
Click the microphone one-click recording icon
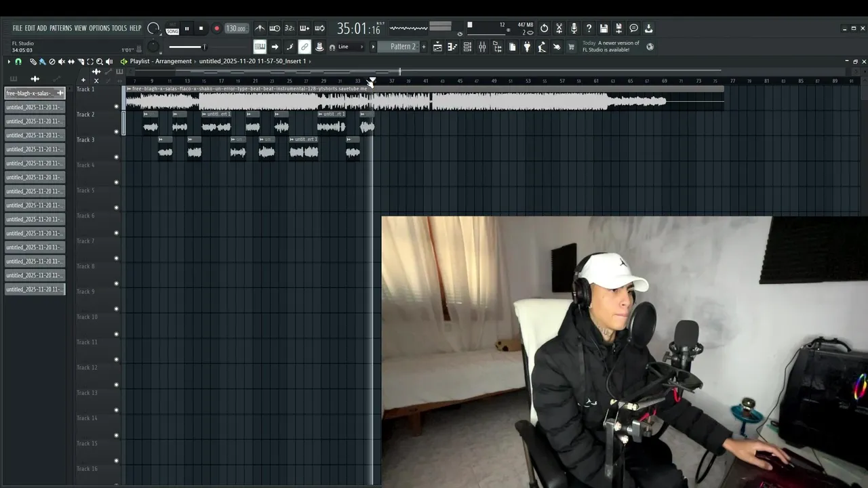click(574, 28)
